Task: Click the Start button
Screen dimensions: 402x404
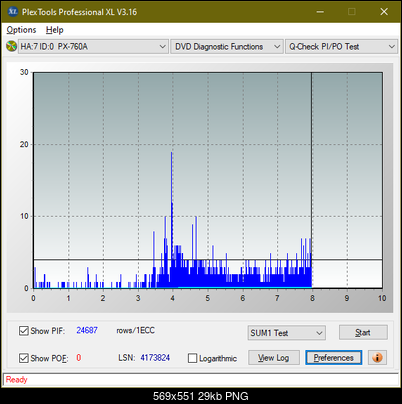Action: pyautogui.click(x=363, y=333)
